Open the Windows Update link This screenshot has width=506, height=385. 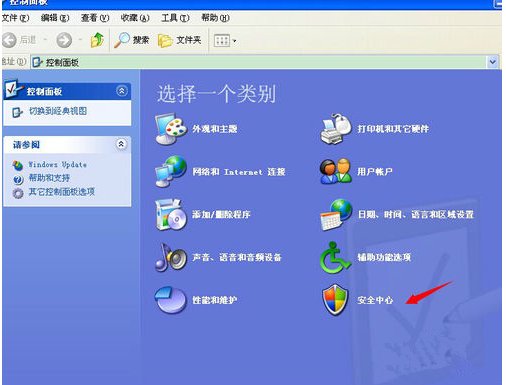click(57, 164)
